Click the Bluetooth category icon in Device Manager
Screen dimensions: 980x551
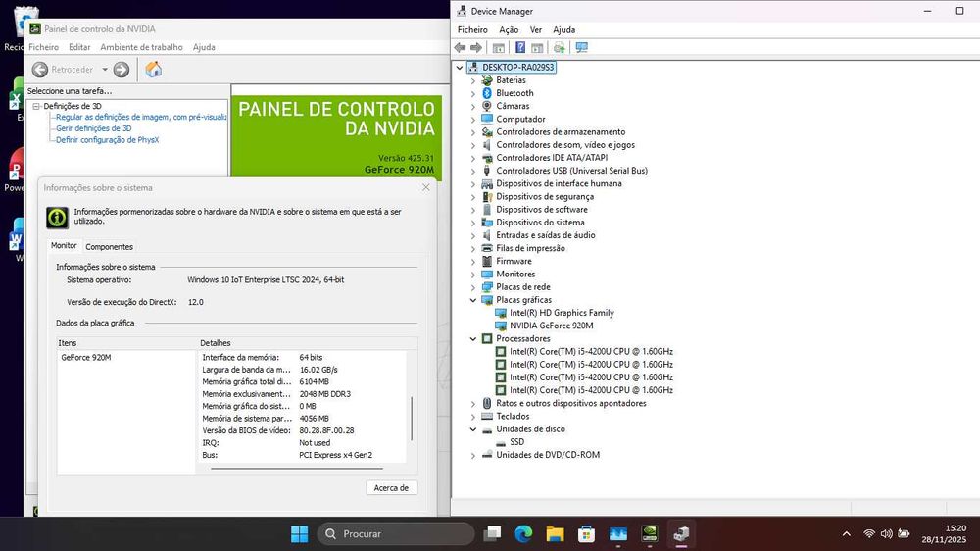pyautogui.click(x=487, y=93)
